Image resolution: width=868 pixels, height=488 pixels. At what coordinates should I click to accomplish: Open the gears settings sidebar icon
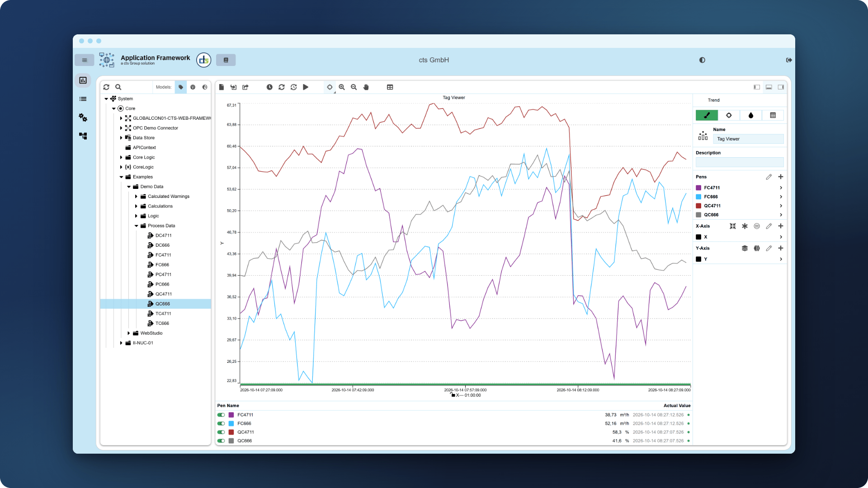tap(83, 117)
